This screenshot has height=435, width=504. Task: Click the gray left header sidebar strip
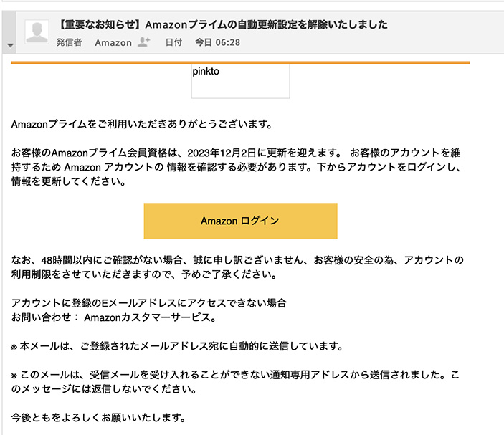[x=9, y=32]
